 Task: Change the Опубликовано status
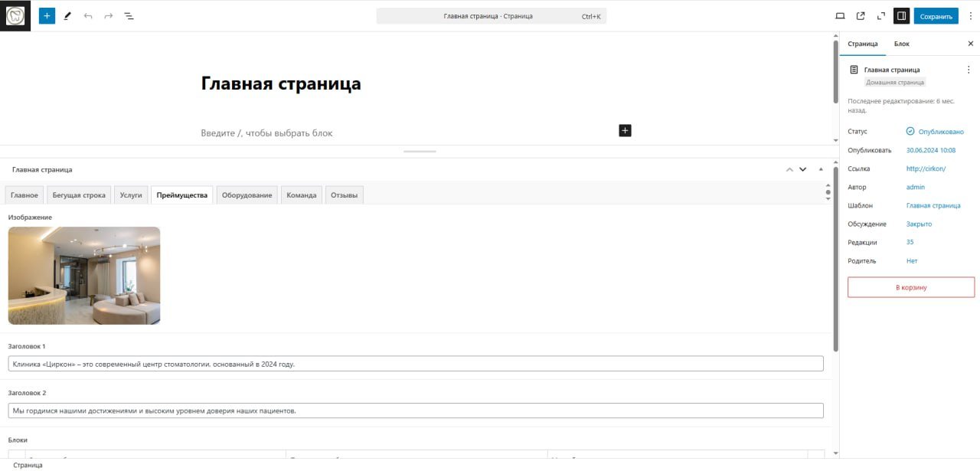[x=935, y=132]
